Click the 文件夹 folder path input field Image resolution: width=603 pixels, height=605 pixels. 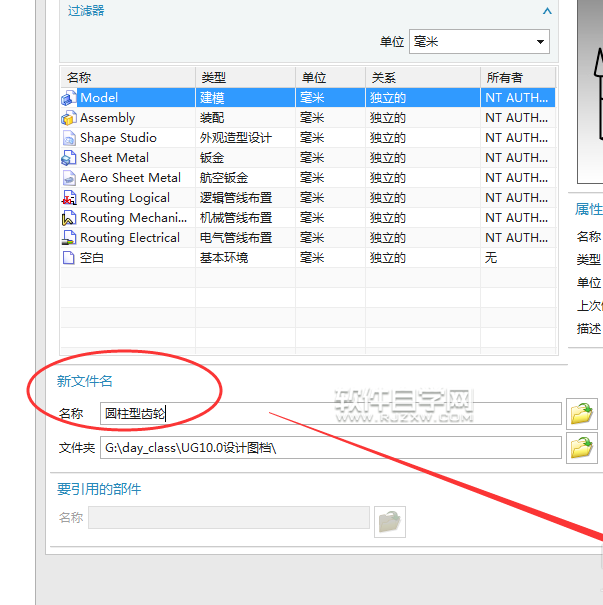[331, 448]
